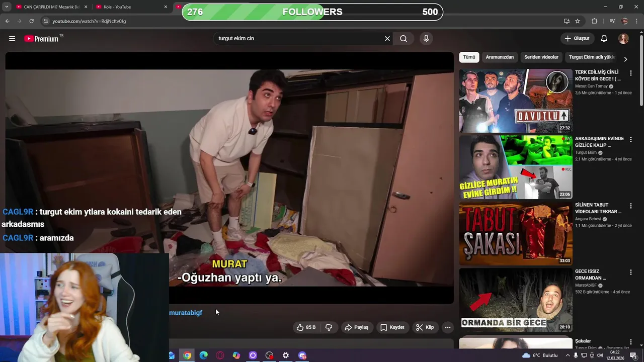Open the account avatar menu

coord(623,39)
